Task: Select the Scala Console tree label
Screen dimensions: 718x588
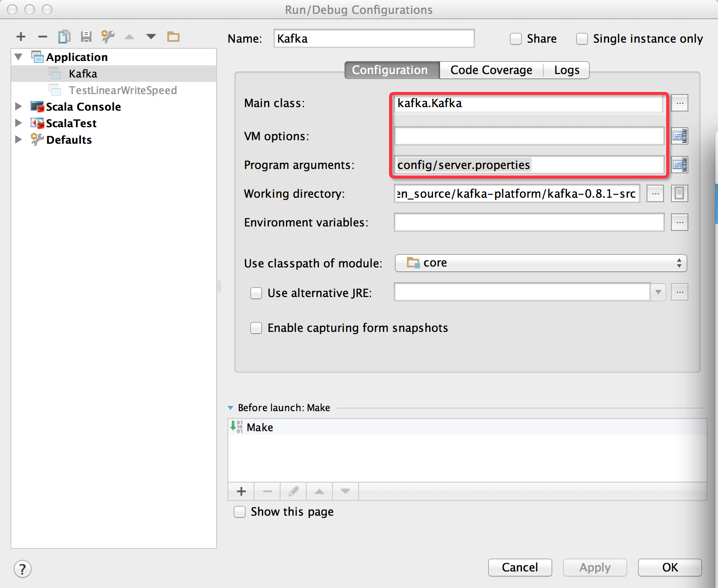Action: point(83,107)
